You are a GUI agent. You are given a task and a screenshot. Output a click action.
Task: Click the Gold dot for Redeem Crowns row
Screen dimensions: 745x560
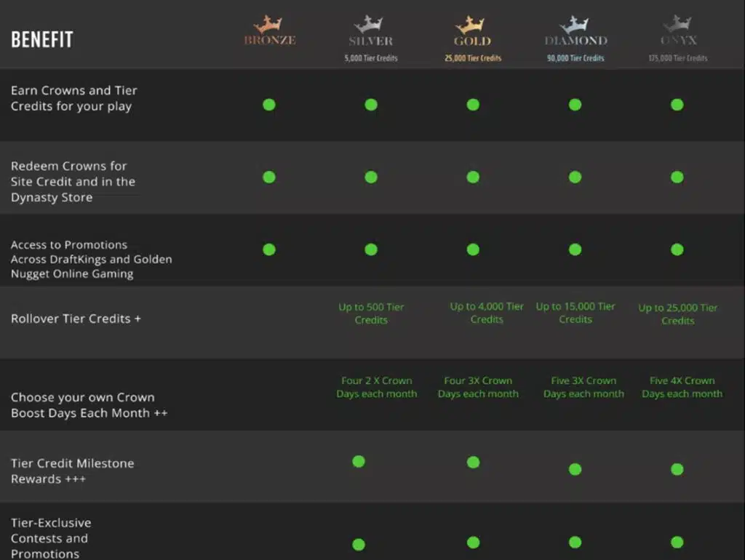pos(473,177)
